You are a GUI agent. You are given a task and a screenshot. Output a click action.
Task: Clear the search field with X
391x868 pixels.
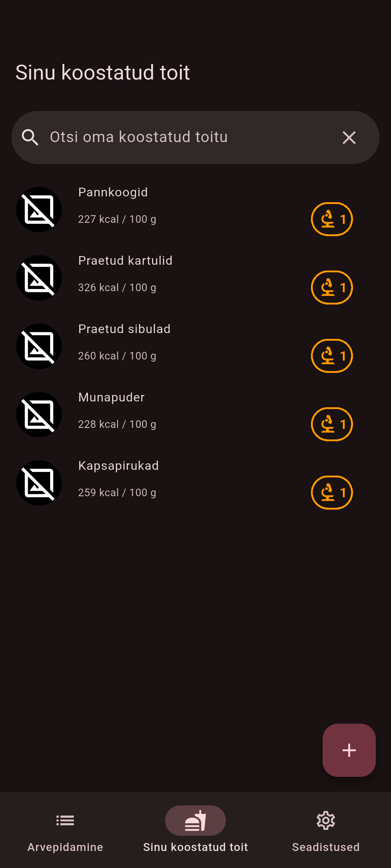pyautogui.click(x=349, y=137)
